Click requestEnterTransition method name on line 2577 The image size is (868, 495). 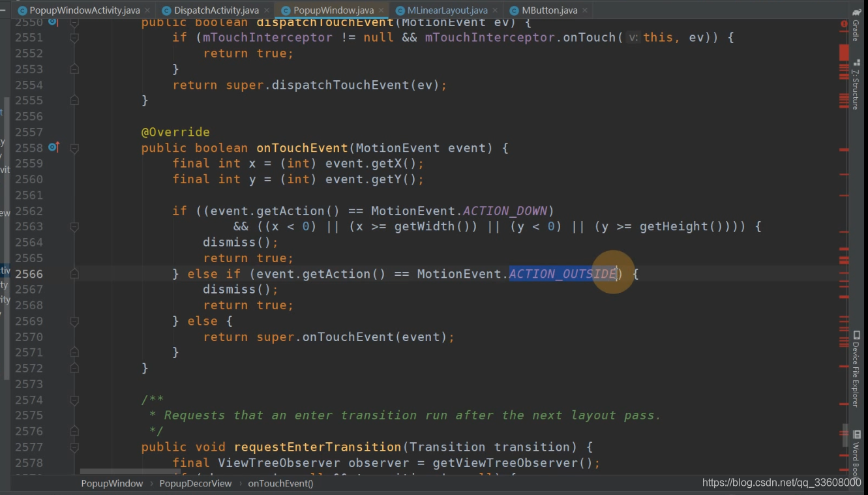(318, 447)
